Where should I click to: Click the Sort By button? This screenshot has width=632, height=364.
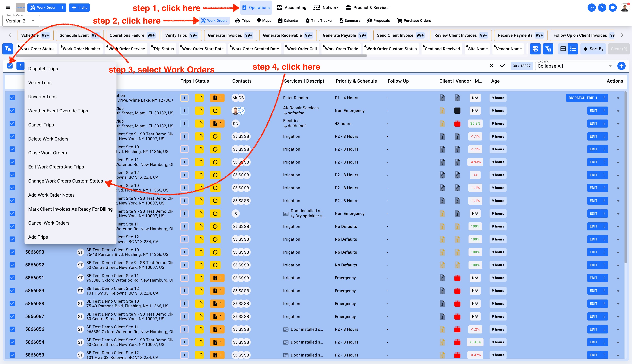(x=593, y=49)
